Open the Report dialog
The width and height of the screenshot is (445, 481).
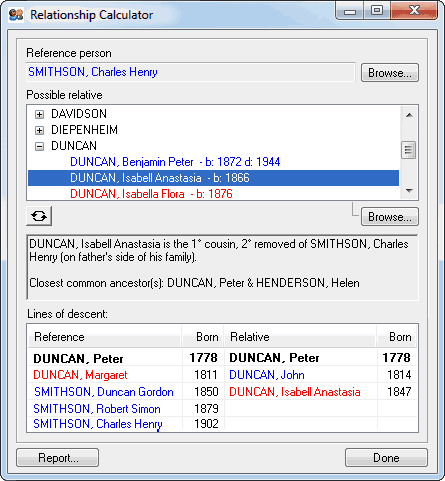pos(58,458)
